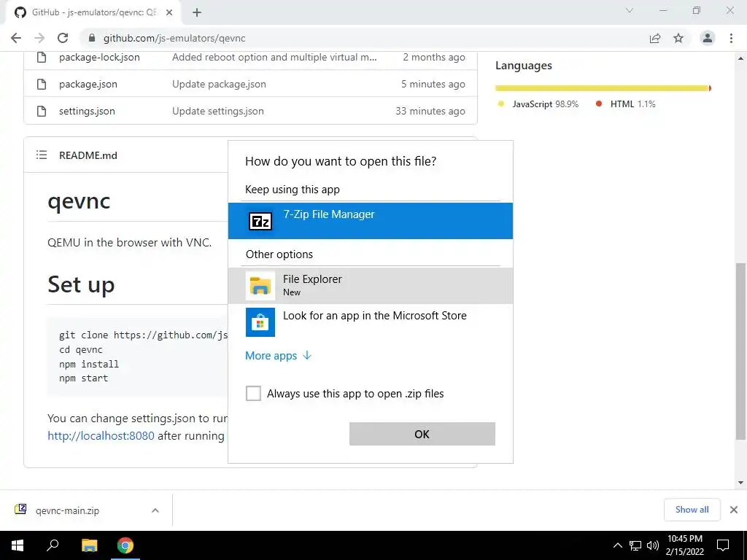Expand qevnc-main.zip download options chevron

click(155, 510)
